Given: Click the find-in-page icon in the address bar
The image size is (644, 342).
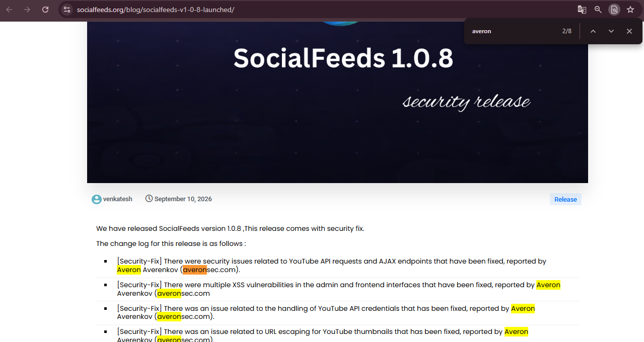Looking at the screenshot, I should tap(614, 10).
